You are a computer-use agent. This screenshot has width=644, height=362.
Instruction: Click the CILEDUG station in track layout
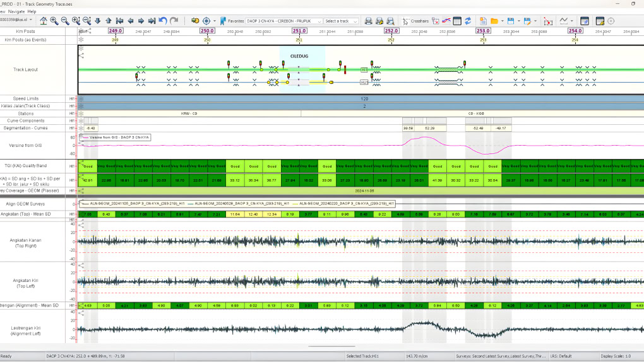click(299, 55)
